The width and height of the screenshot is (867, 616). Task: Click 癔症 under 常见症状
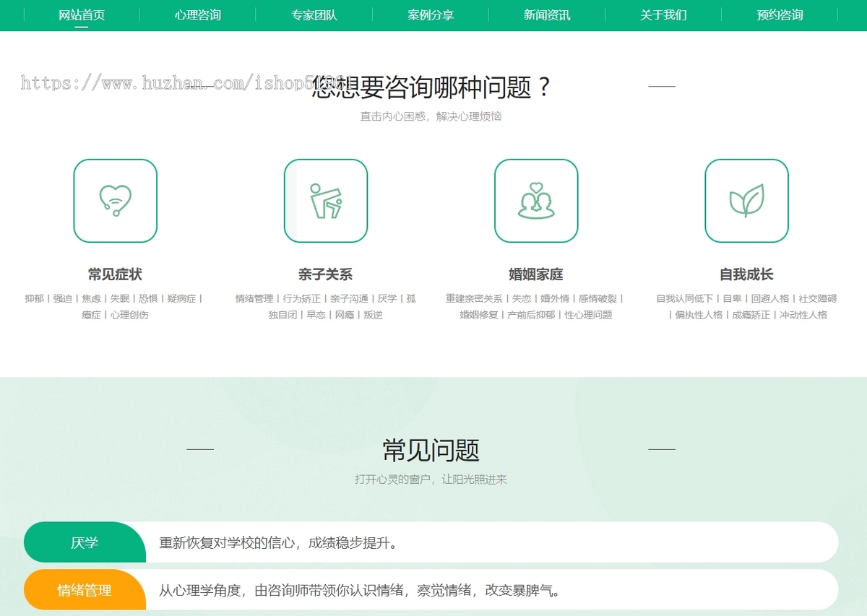pyautogui.click(x=91, y=315)
